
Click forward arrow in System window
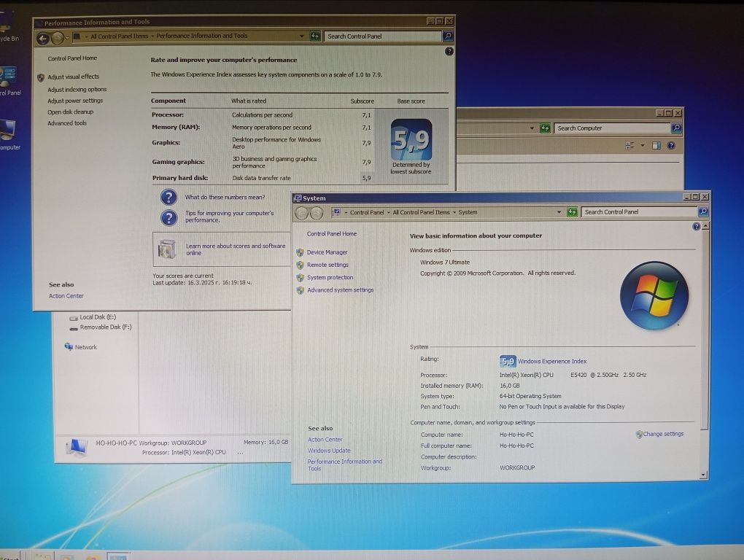[316, 213]
